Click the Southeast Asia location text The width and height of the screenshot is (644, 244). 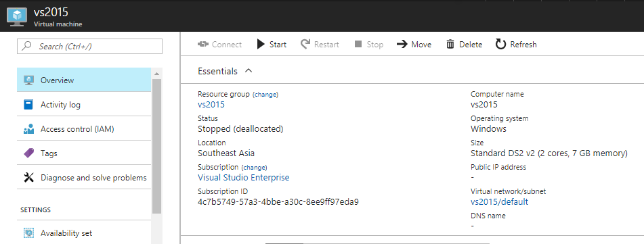coord(226,153)
